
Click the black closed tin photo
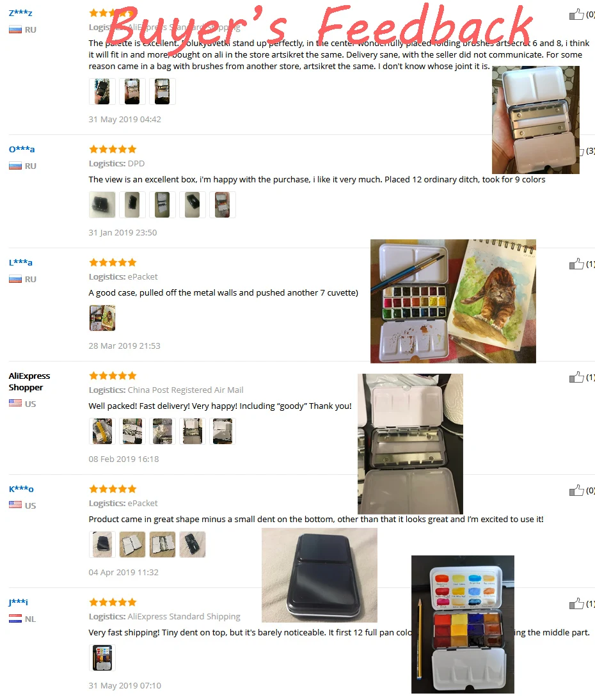319,575
